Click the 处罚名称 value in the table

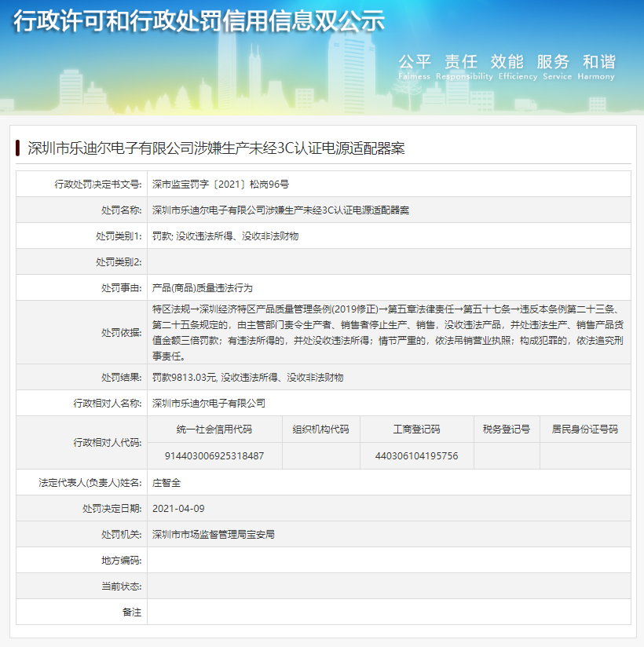[280, 210]
